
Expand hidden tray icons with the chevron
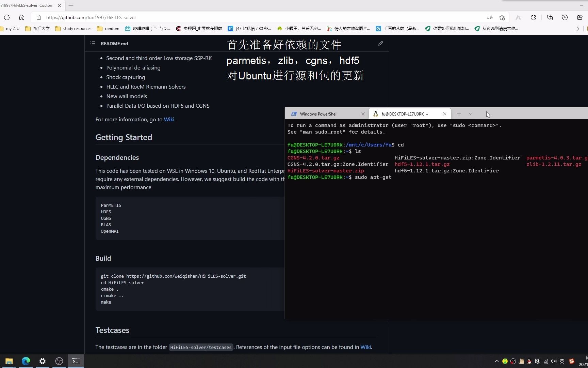(x=496, y=361)
